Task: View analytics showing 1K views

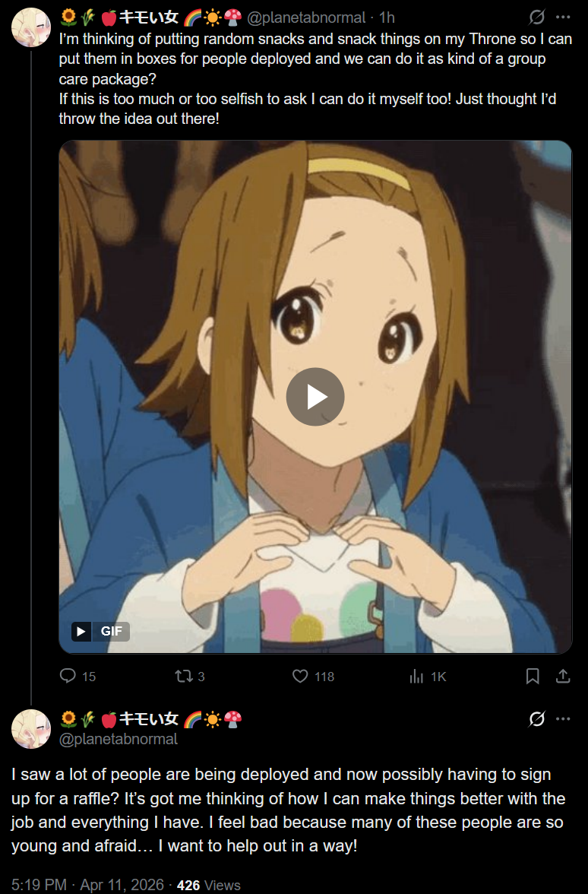Action: tap(427, 677)
